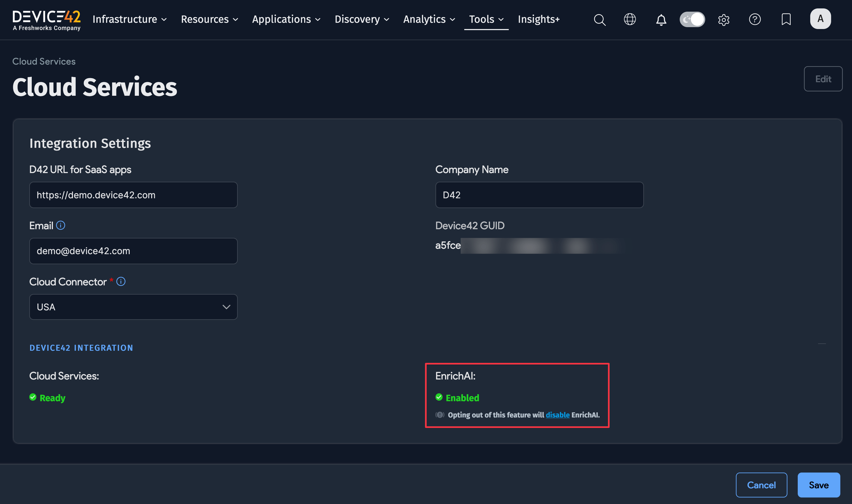
Task: Toggle dark mode switch in the header
Action: [x=692, y=19]
